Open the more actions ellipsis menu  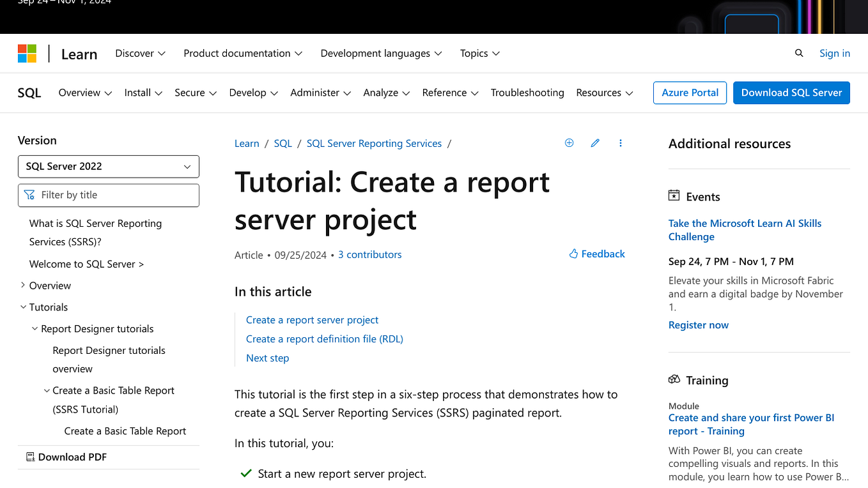click(x=620, y=142)
